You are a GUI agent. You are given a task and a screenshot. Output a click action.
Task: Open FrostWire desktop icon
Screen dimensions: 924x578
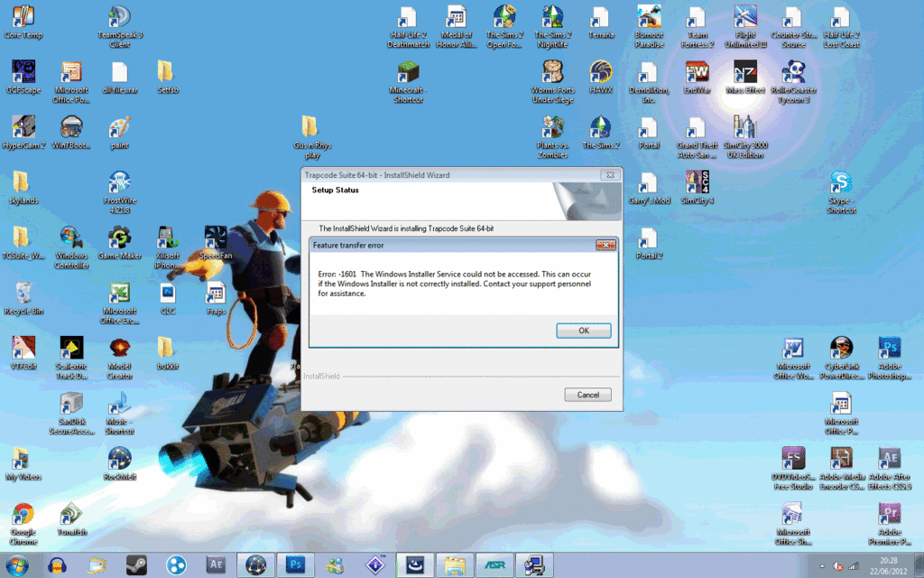(x=120, y=191)
